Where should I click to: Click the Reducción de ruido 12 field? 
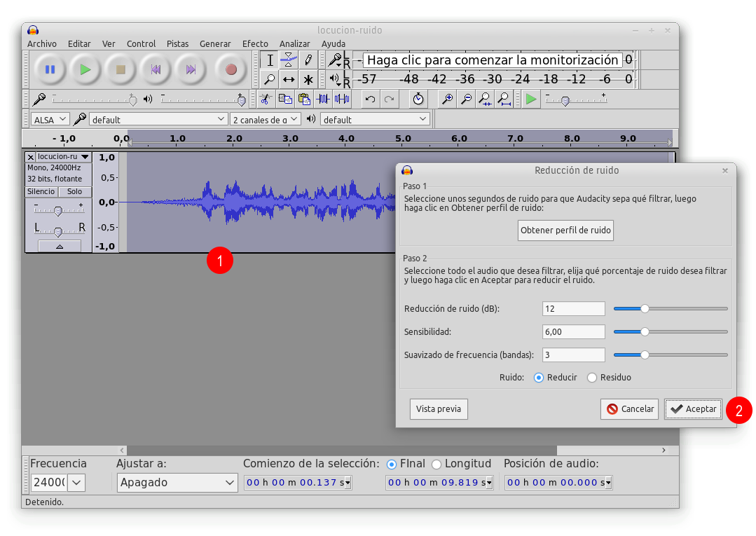pos(574,309)
